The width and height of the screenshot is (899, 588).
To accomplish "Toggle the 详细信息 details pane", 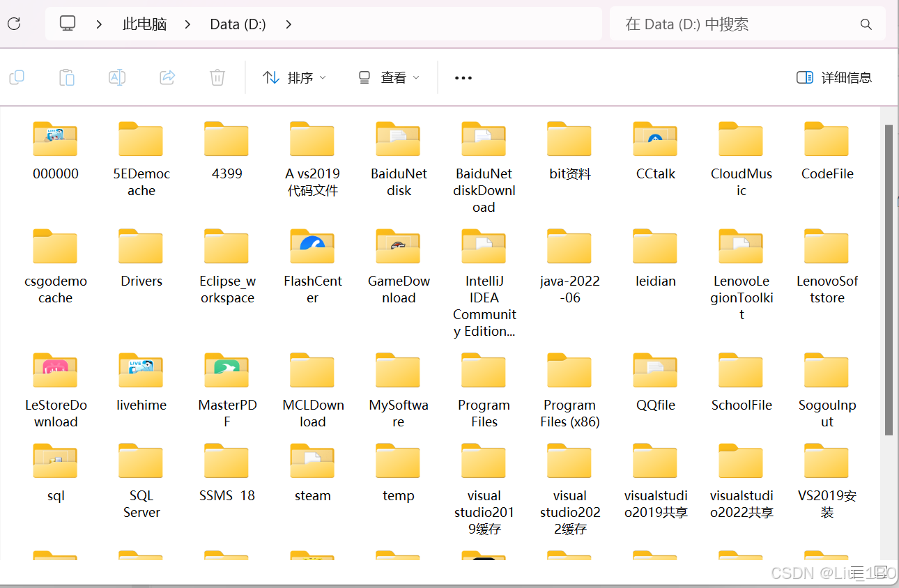I will pos(834,77).
